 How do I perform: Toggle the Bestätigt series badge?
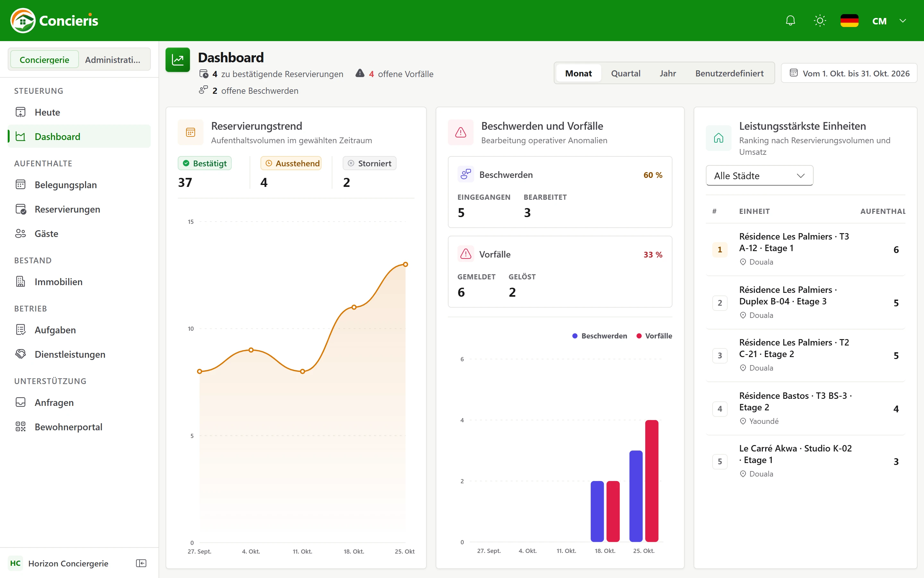pyautogui.click(x=205, y=163)
